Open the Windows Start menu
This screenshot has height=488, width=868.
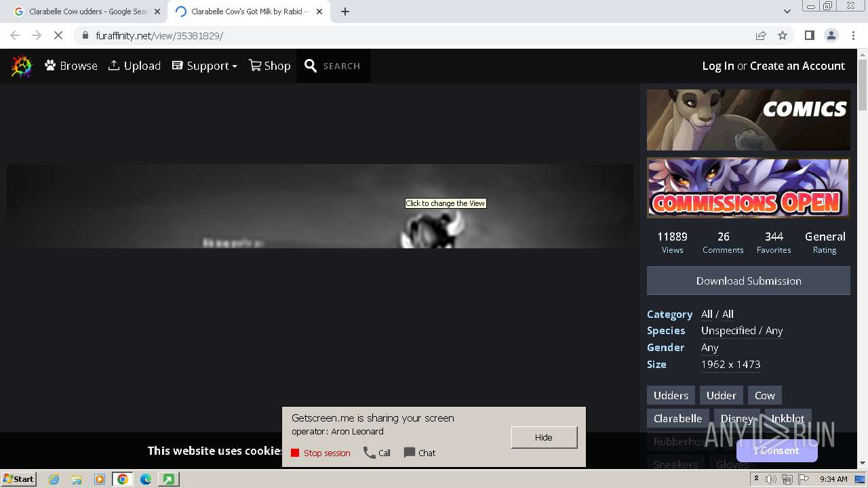click(x=19, y=479)
